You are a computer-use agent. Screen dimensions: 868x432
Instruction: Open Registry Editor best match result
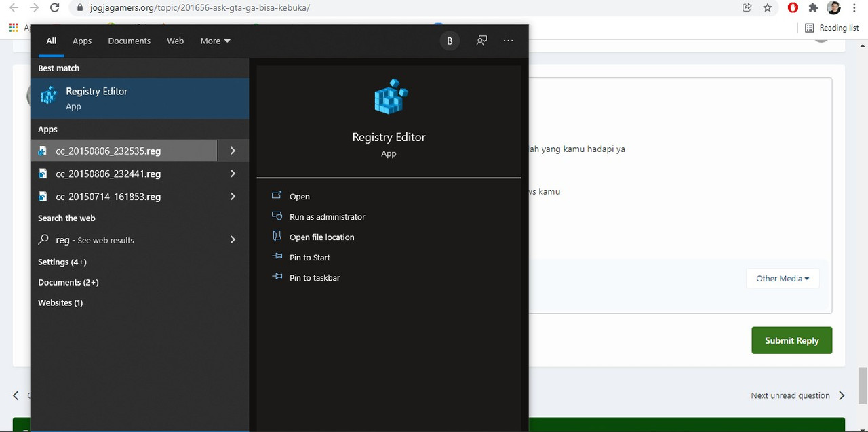pos(140,98)
